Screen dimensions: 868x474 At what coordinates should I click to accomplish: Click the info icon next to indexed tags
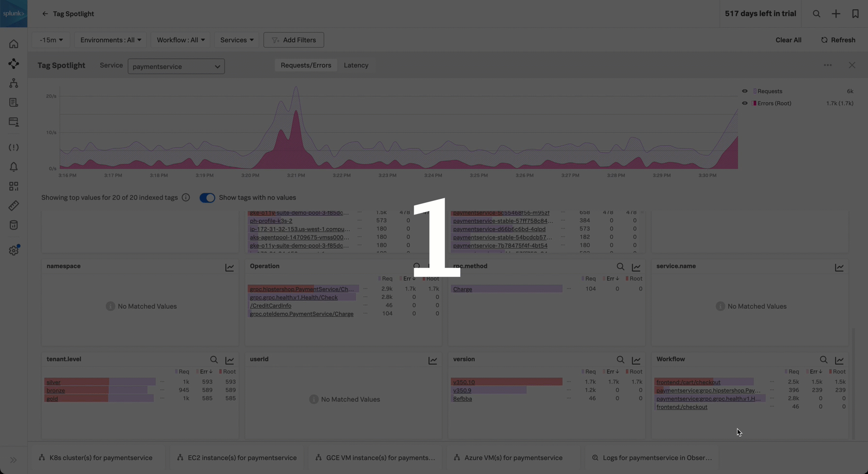[x=186, y=197]
